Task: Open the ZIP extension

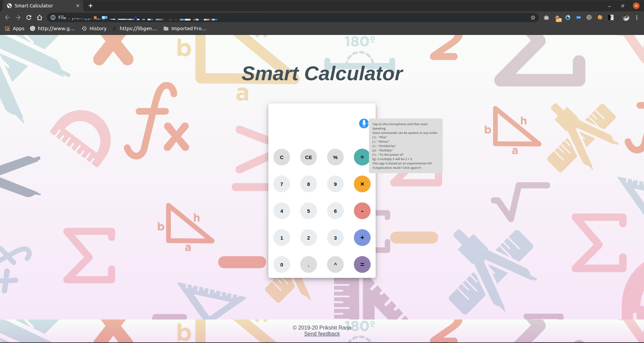Action: point(578,17)
